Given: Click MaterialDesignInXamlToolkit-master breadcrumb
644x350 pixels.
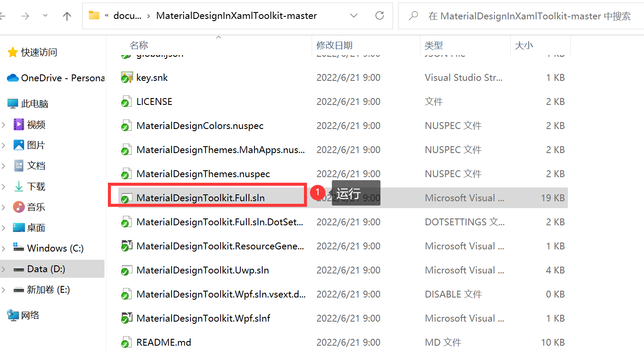Looking at the screenshot, I should [x=236, y=16].
